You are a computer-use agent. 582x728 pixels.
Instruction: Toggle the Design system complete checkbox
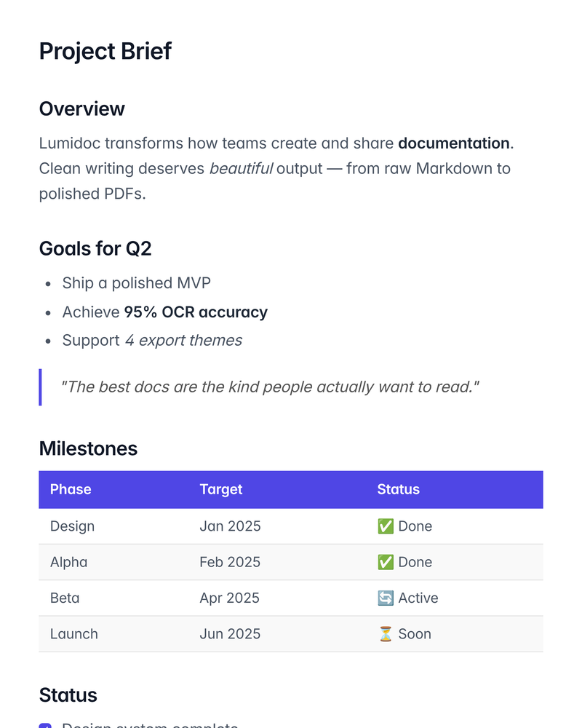click(x=45, y=725)
